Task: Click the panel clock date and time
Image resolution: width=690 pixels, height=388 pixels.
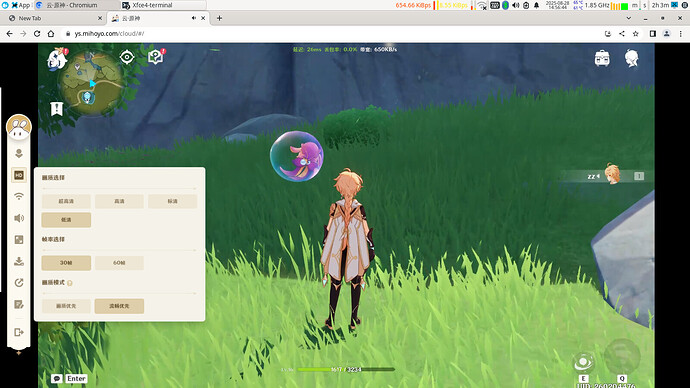Action: pyautogui.click(x=557, y=5)
